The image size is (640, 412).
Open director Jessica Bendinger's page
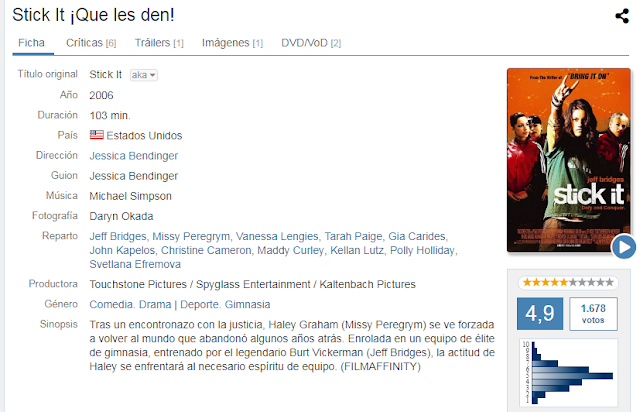point(133,156)
